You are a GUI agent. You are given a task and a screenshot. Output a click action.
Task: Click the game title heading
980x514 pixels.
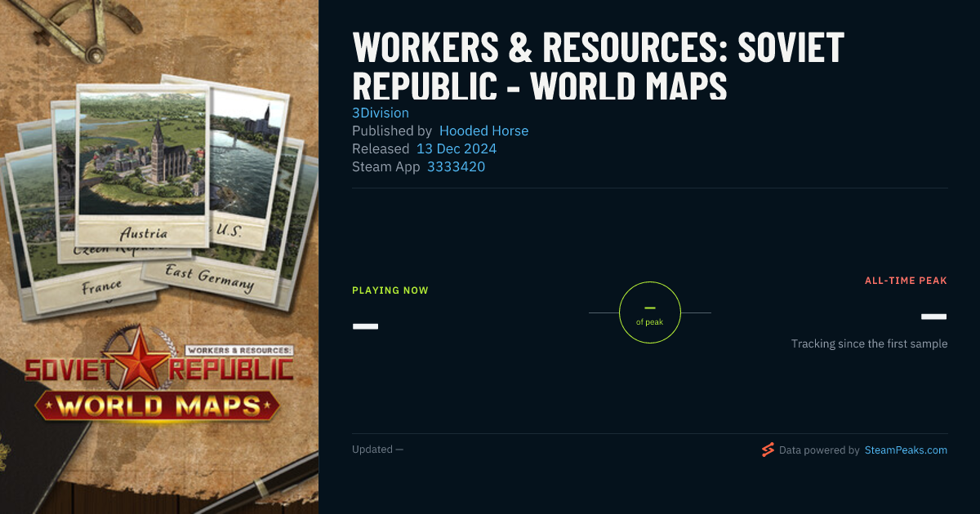point(598,67)
